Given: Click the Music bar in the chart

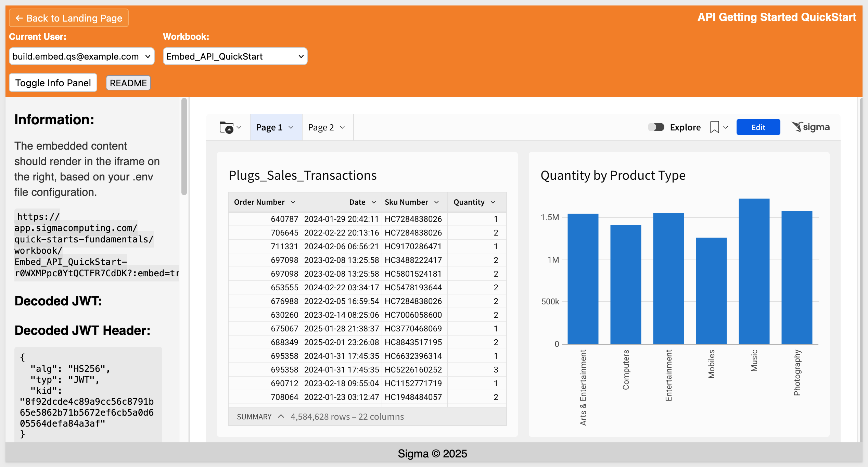Looking at the screenshot, I should tap(754, 271).
